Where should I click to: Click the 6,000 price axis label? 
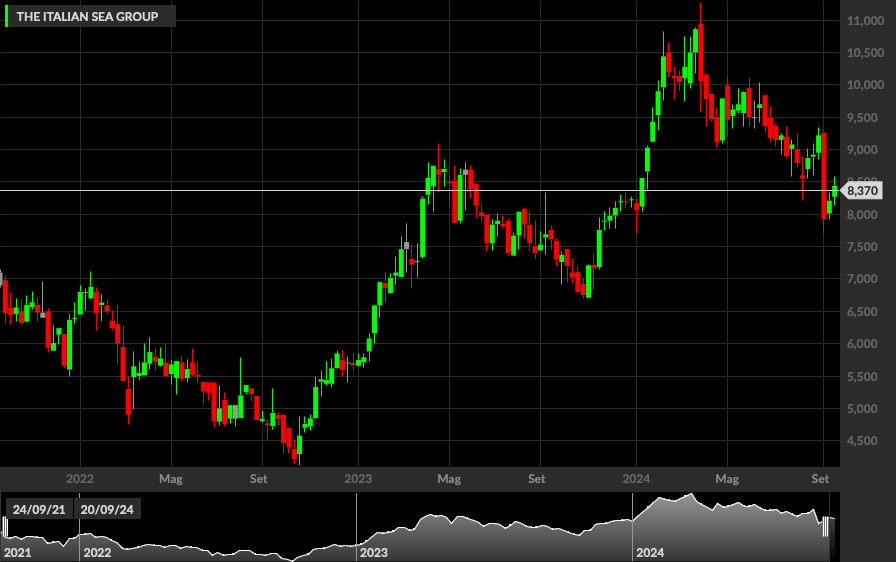pyautogui.click(x=862, y=344)
